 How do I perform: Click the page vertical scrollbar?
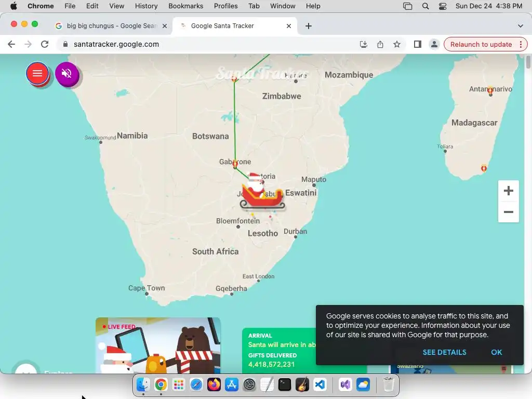[x=528, y=62]
